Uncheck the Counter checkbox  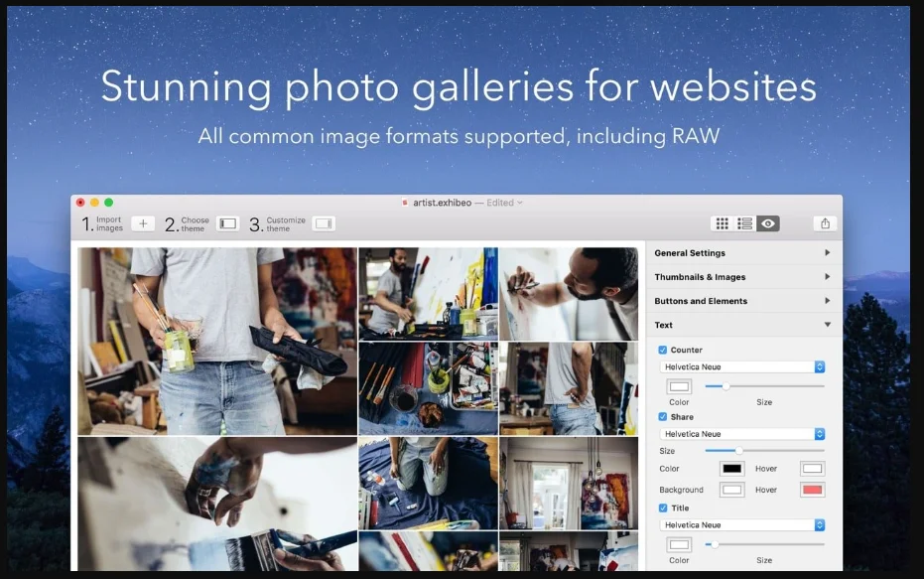pyautogui.click(x=662, y=350)
